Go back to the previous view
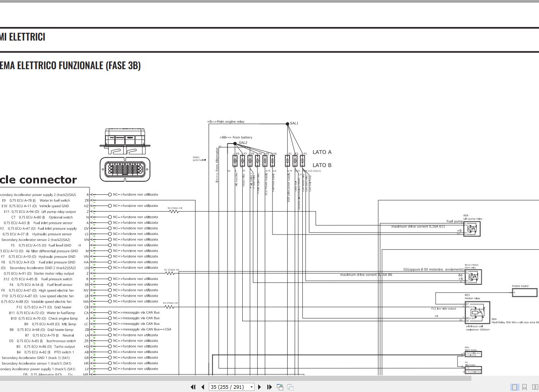Screen dimensions: 539x392 [x=280, y=387]
